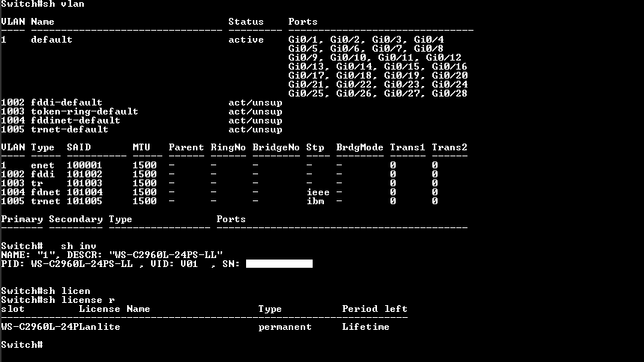The image size is (644, 362).
Task: Click 'ibm' Stp value
Action: pyautogui.click(x=315, y=201)
